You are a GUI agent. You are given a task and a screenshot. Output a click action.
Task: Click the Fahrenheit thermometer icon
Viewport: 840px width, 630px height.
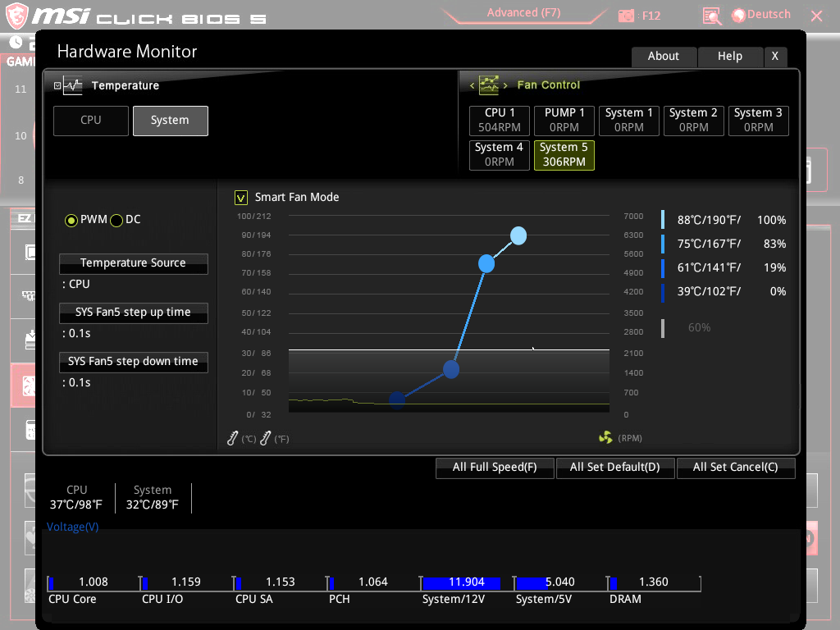tap(265, 438)
